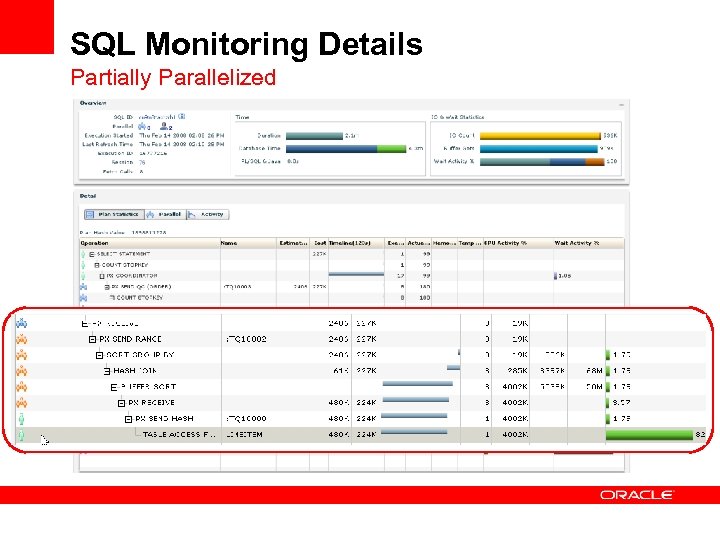Click the green icon on SELECT STATEMENT row
The image size is (720, 540).
83,254
